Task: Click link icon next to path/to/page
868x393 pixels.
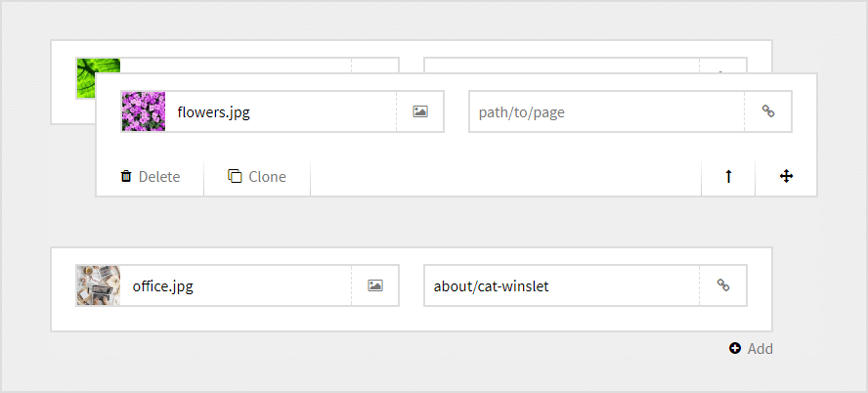Action: (768, 111)
